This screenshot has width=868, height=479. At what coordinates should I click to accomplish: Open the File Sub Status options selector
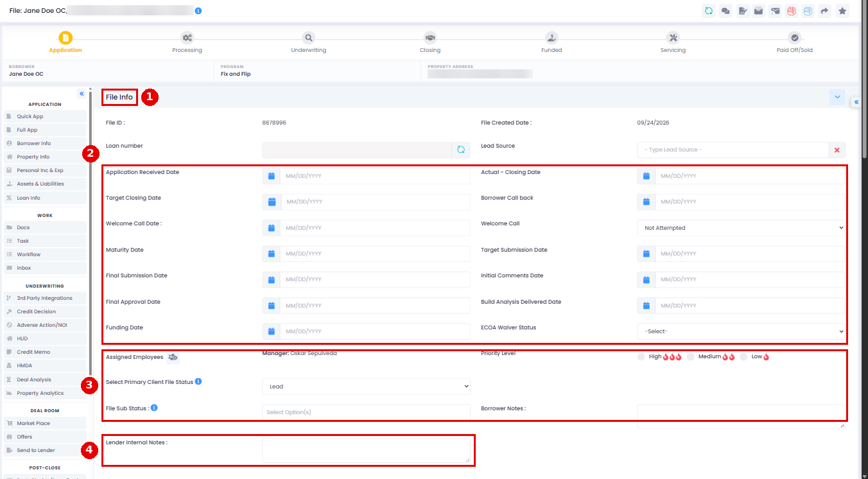point(366,412)
